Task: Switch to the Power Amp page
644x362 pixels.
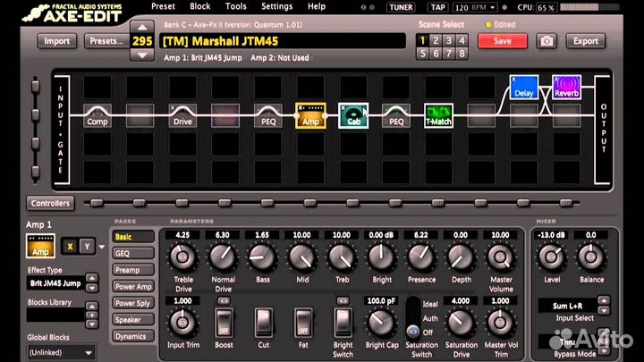Action: coord(133,287)
